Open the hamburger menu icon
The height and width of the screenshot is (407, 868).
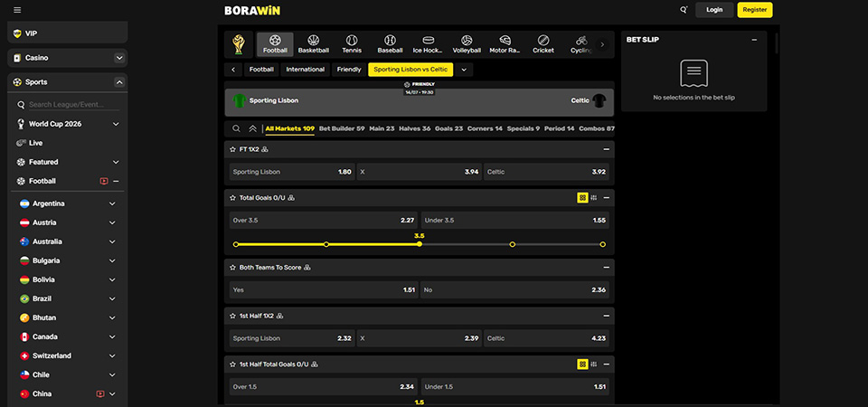tap(17, 10)
